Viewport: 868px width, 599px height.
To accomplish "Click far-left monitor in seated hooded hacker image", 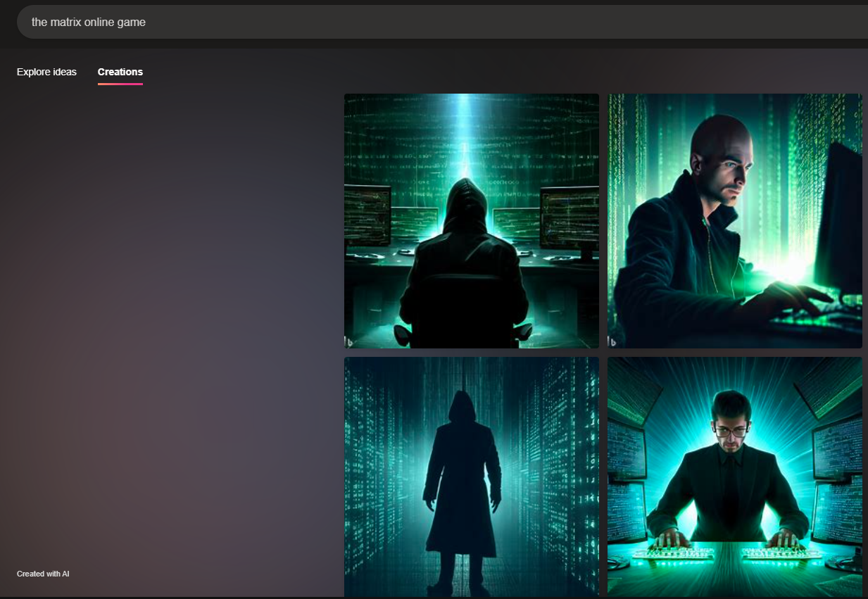I will [367, 215].
